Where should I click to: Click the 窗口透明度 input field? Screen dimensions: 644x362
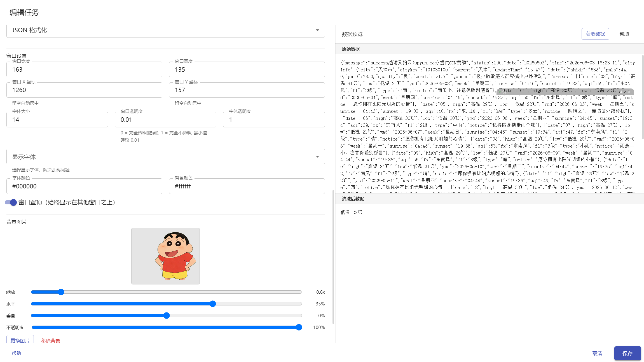click(x=165, y=120)
